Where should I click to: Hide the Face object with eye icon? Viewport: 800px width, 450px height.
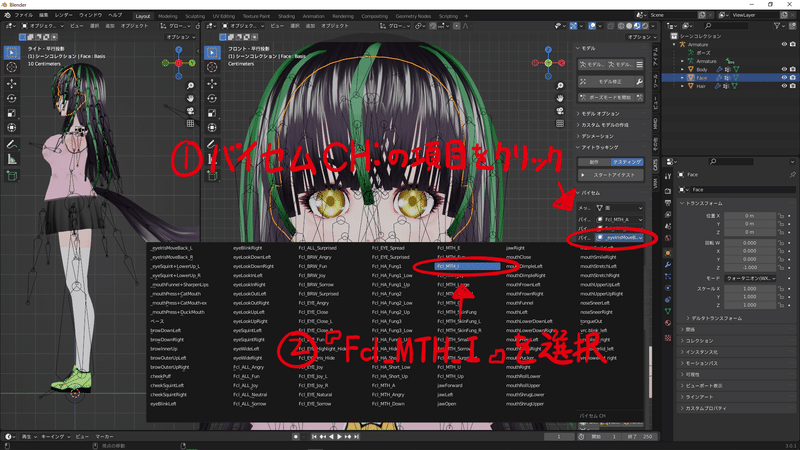pyautogui.click(x=784, y=78)
